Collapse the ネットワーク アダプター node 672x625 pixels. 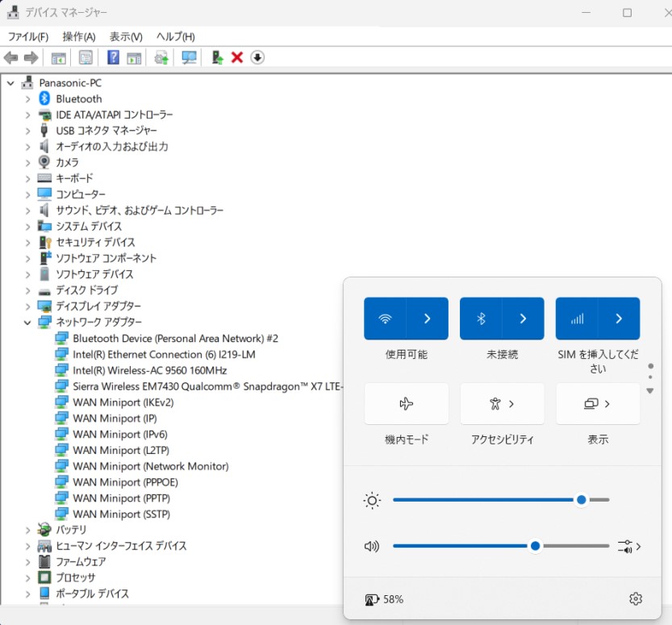click(27, 322)
